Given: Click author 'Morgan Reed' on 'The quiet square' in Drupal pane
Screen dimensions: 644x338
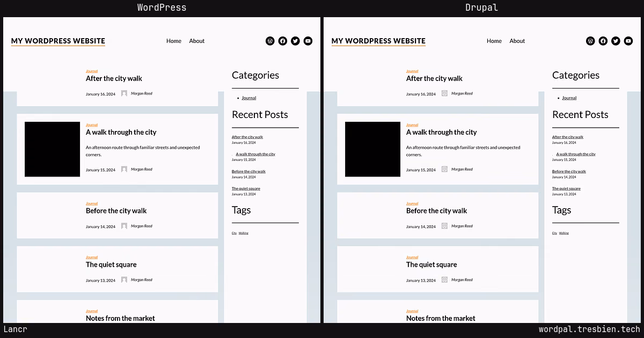Looking at the screenshot, I should pyautogui.click(x=462, y=280).
